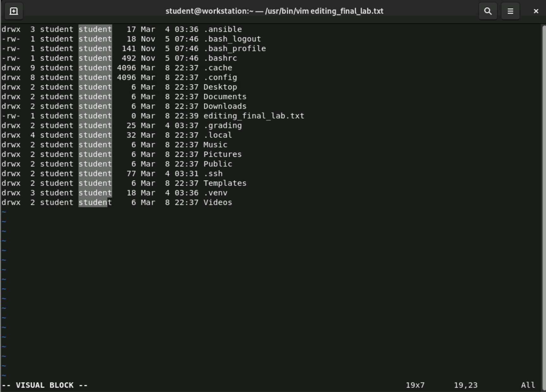Click the 19,23 cursor position indicator

point(466,385)
